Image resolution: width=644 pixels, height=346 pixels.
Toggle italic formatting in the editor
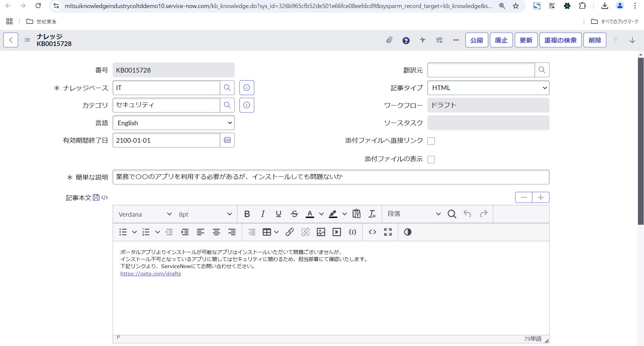tap(263, 214)
